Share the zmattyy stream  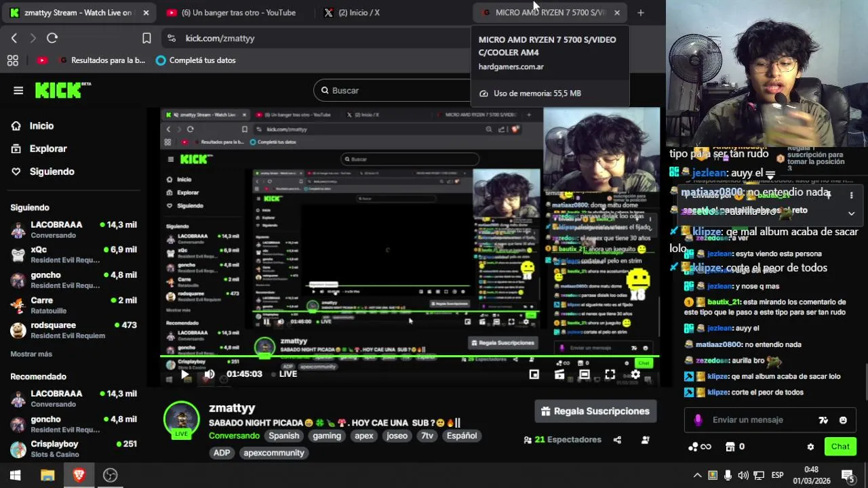(x=617, y=440)
